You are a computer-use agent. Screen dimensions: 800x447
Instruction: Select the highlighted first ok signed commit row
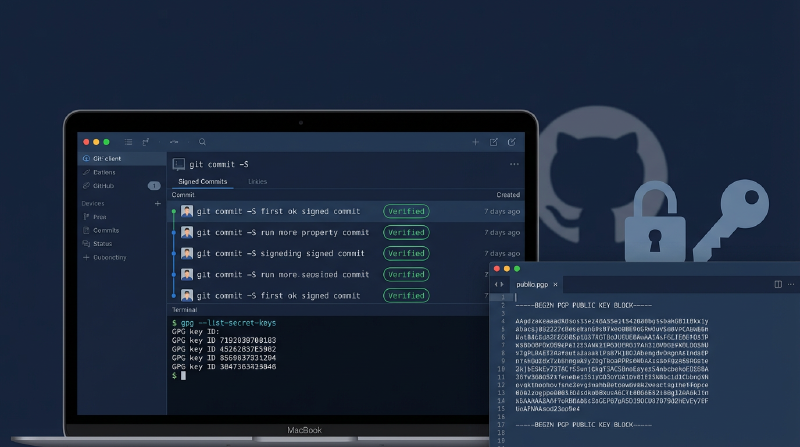click(346, 211)
